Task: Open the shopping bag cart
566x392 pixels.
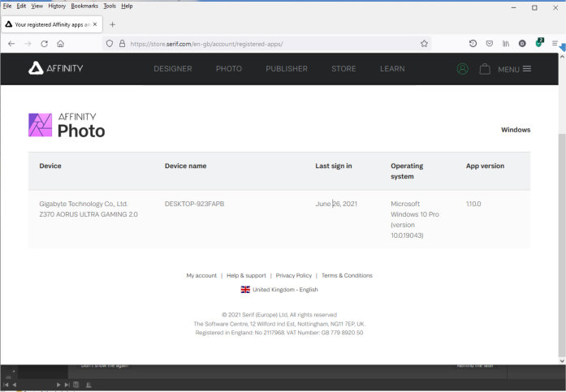Action: click(485, 69)
